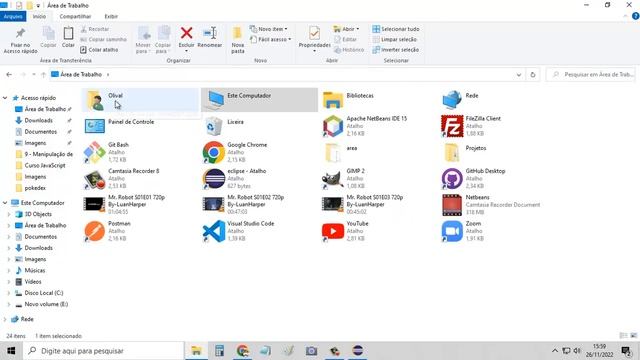The image size is (640, 360).
Task: Open the Arquivo tab
Action: 13,16
